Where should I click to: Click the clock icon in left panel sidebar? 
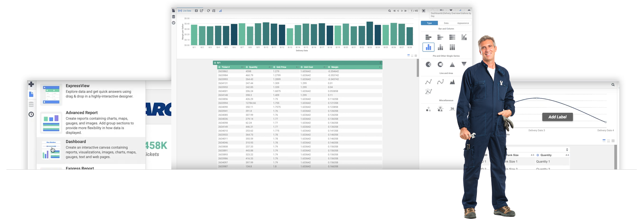point(31,114)
